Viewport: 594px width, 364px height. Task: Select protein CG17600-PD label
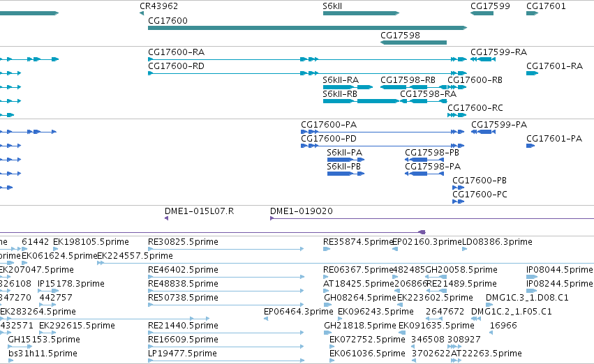click(329, 139)
